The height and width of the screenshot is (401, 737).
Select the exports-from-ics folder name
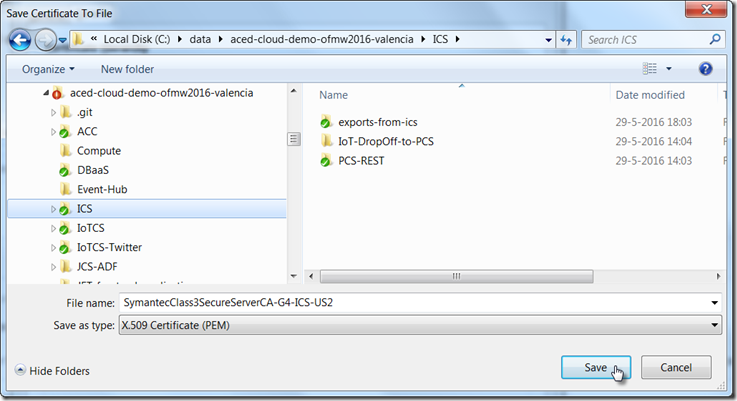pyautogui.click(x=378, y=122)
